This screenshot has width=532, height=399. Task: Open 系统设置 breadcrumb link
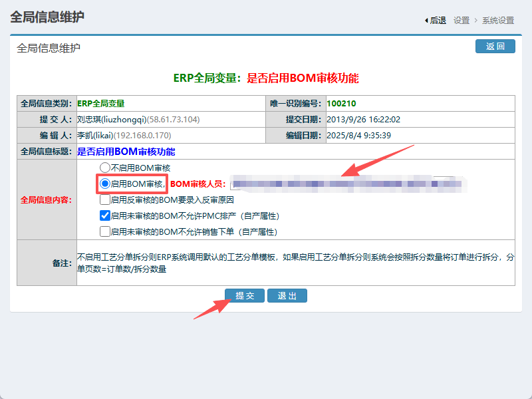pos(498,21)
